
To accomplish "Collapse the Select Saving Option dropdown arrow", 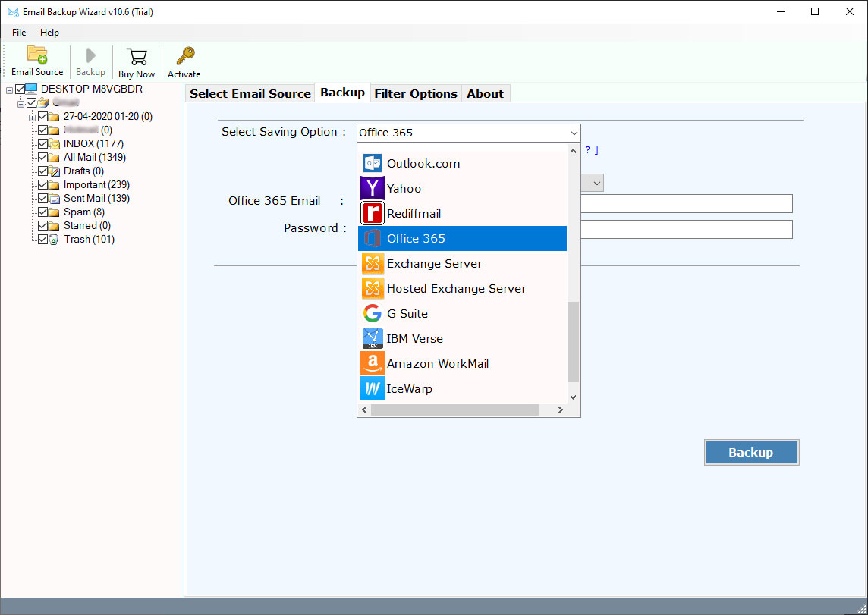I will [574, 133].
